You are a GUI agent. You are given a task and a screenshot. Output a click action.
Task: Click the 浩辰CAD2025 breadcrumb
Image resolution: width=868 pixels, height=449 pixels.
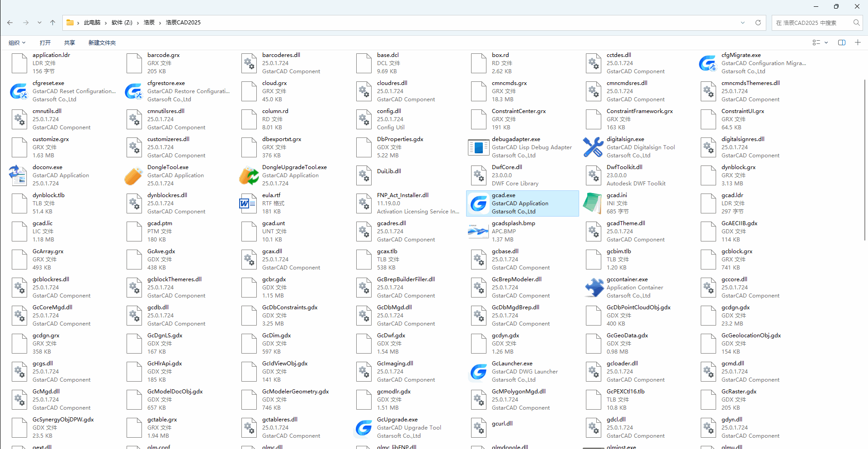click(183, 23)
